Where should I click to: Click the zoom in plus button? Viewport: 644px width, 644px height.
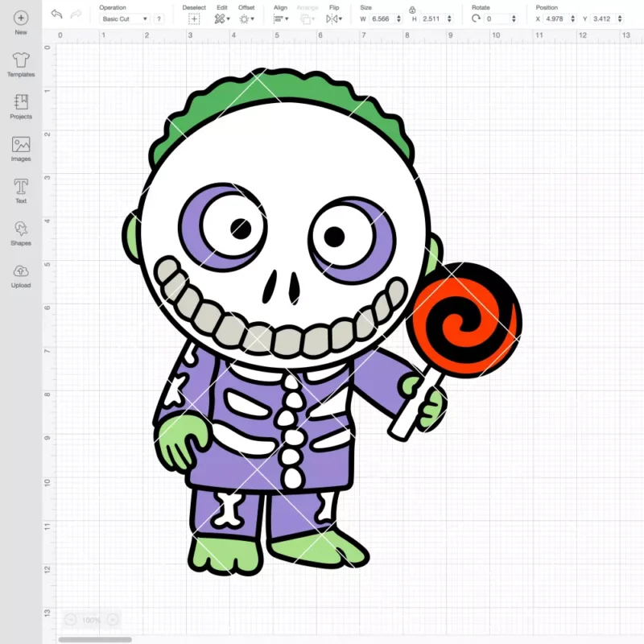click(x=113, y=619)
